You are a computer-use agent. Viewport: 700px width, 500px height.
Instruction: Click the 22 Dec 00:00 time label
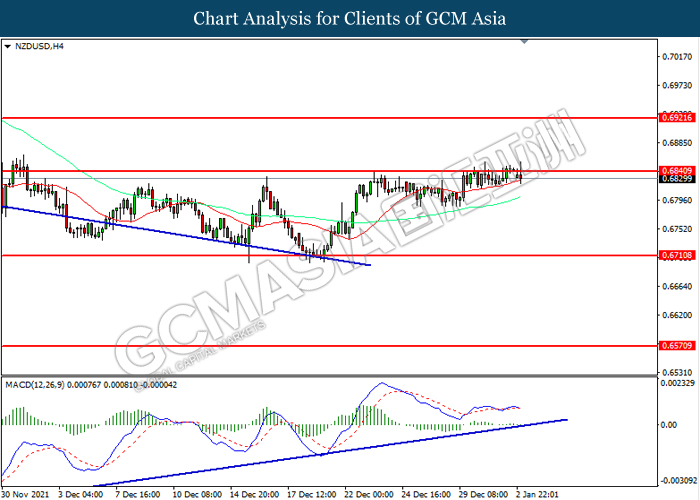click(369, 494)
